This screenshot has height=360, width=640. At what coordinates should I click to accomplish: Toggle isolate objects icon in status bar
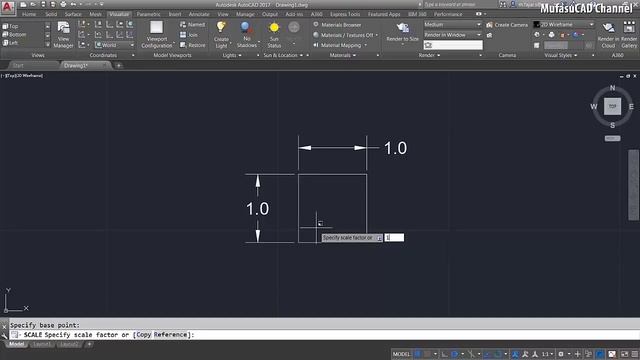[x=588, y=354]
